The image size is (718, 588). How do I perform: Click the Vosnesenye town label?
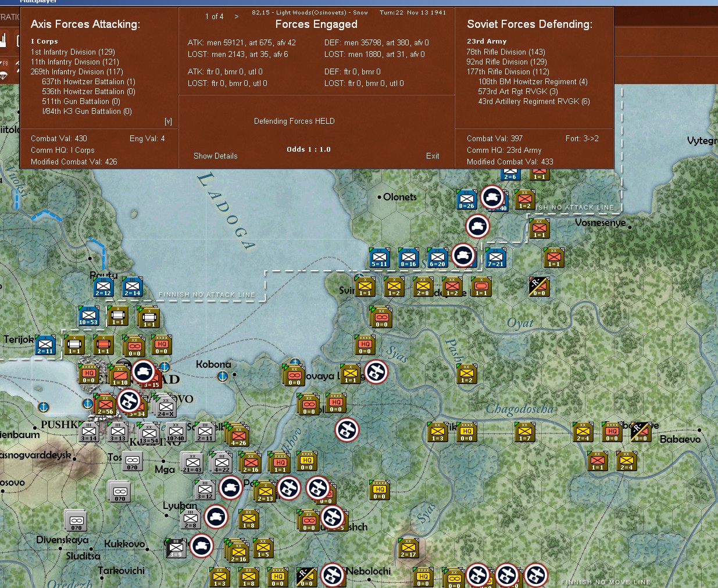601,223
